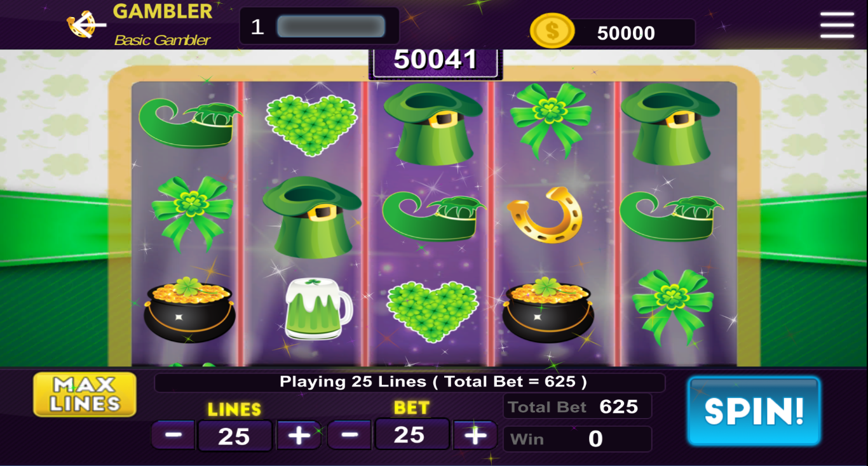Open the hamburger menu
This screenshot has height=466, width=868.
[x=837, y=25]
